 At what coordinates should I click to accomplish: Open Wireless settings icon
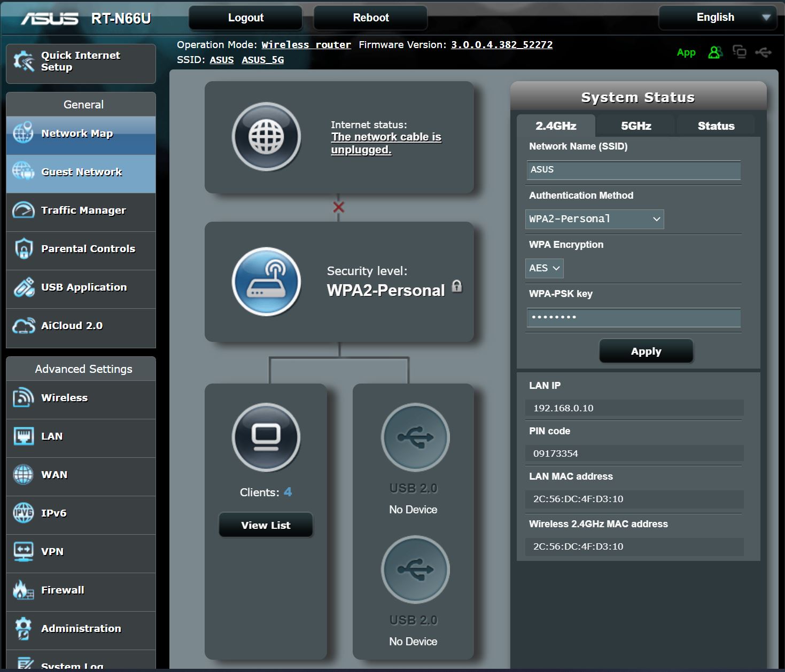(24, 397)
